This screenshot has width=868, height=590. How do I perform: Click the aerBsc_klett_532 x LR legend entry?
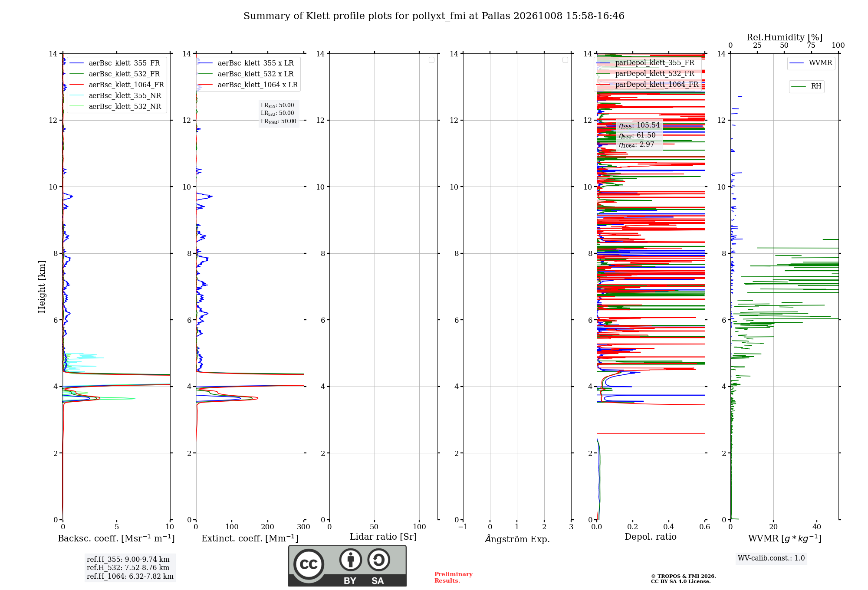click(246, 74)
